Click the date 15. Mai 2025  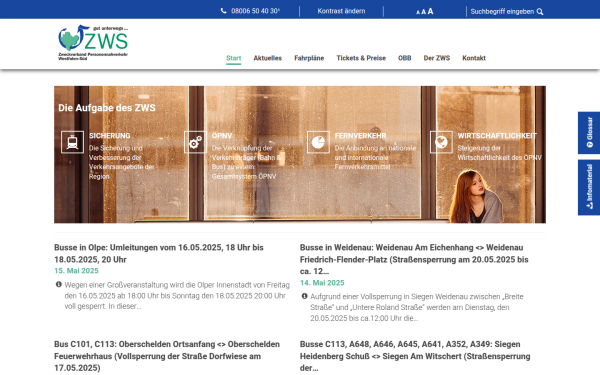click(x=76, y=271)
